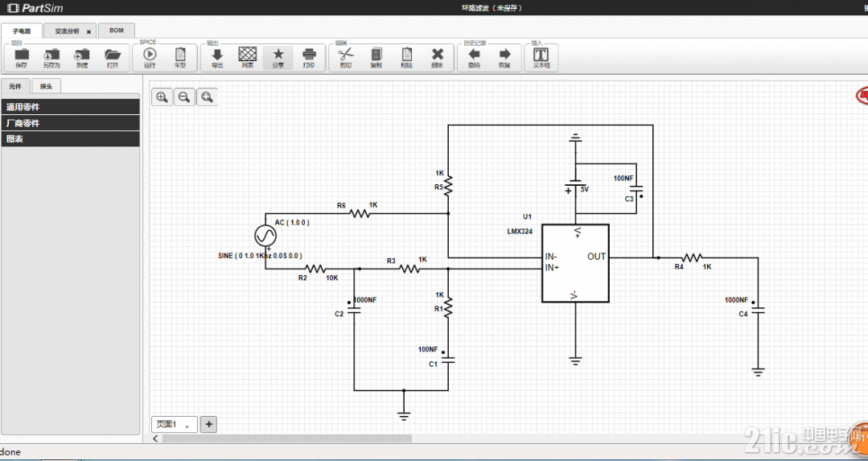Click the Save As (另存为) icon
The height and width of the screenshot is (461, 868).
pos(51,55)
